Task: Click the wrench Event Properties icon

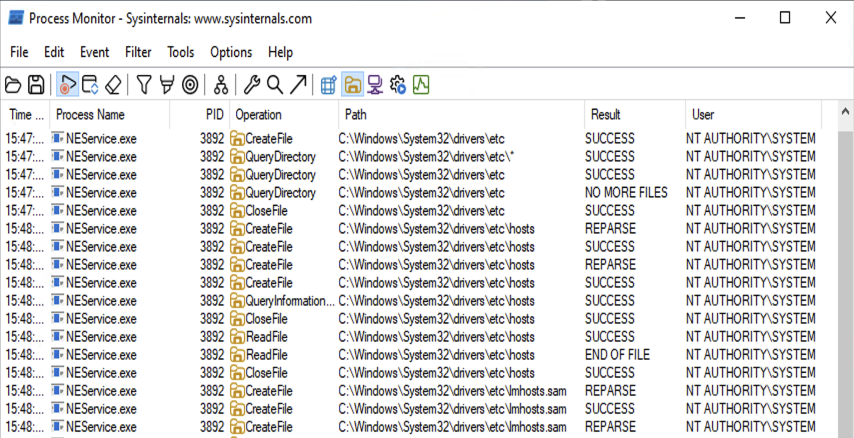Action: (252, 85)
